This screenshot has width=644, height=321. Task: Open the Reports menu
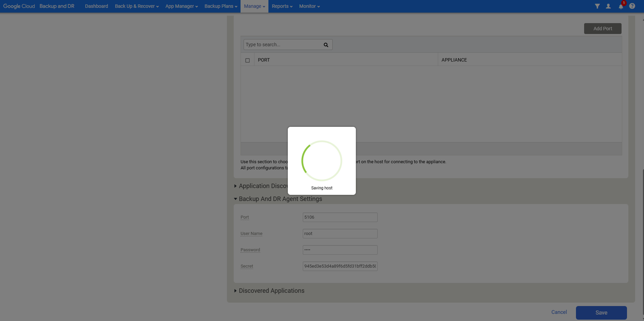[282, 6]
